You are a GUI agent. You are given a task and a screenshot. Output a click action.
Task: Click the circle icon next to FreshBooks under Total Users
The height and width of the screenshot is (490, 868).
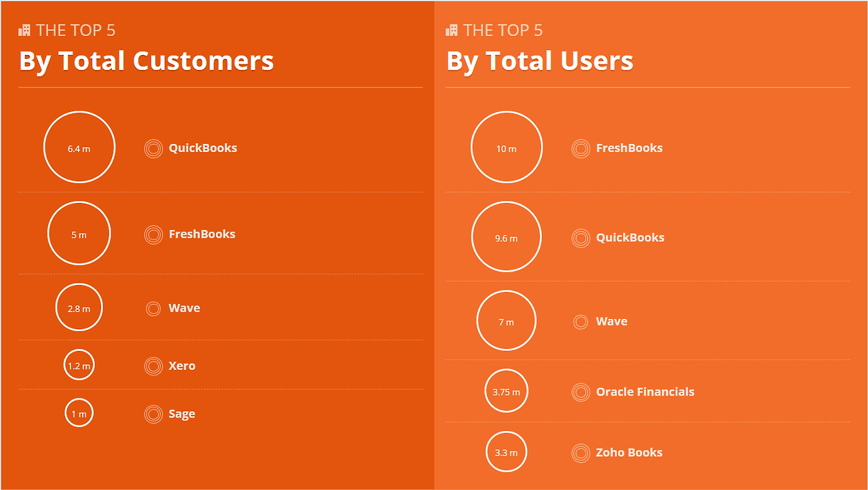pyautogui.click(x=580, y=149)
